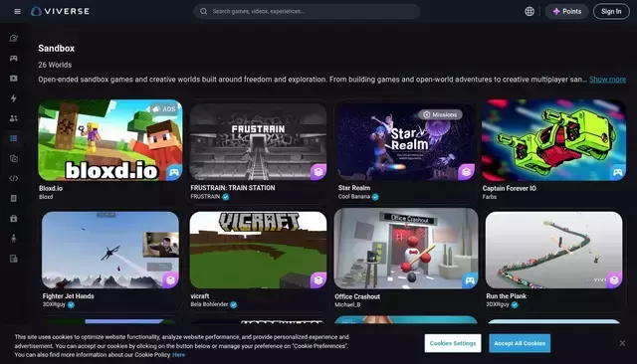Open the vicraft thumbnail
Image resolution: width=637 pixels, height=364 pixels.
[258, 250]
